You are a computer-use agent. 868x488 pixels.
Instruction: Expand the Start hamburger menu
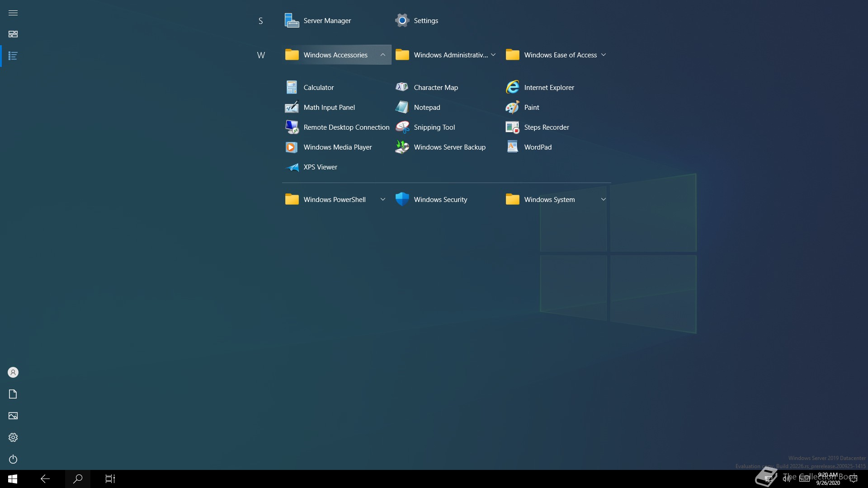pyautogui.click(x=13, y=13)
